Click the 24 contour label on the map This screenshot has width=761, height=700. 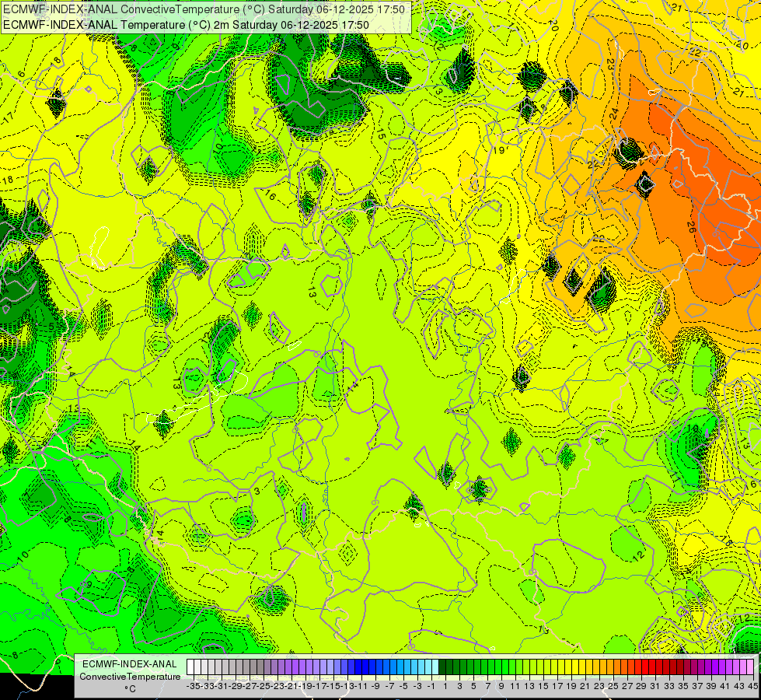click(614, 114)
